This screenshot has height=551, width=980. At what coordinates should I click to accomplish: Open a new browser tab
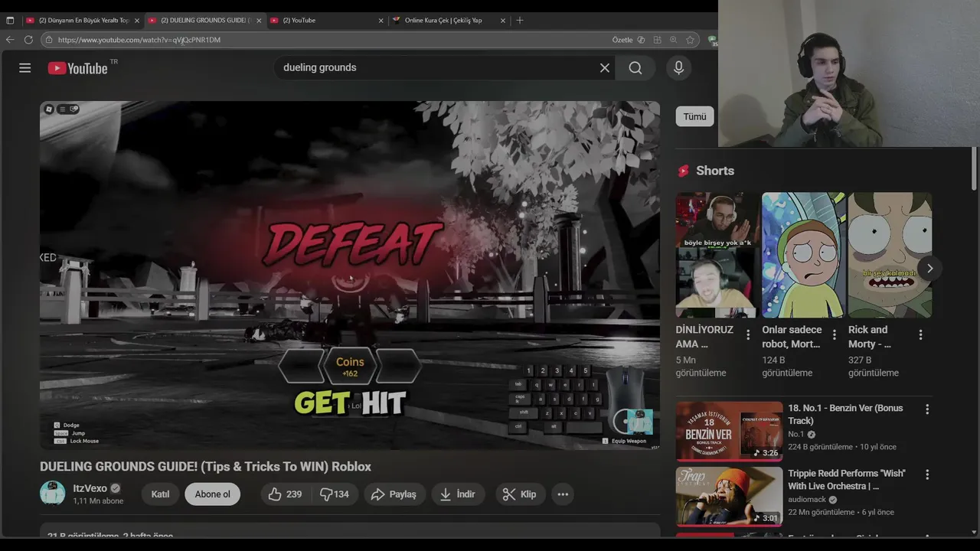520,21
